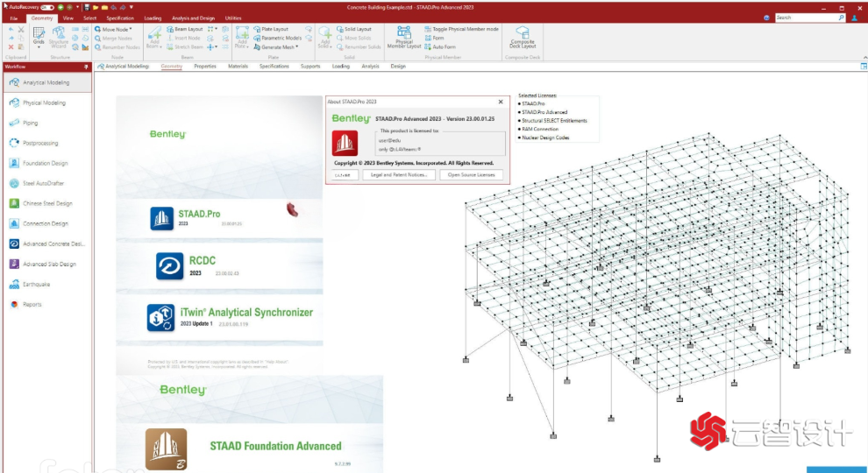Select Stretch Beam in ribbon
Image resolution: width=868 pixels, height=473 pixels.
pos(185,47)
